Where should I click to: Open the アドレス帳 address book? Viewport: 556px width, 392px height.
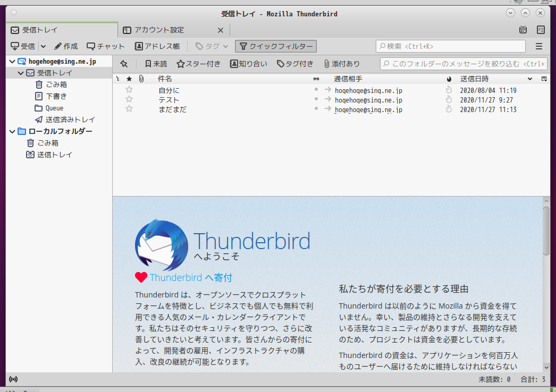[157, 46]
